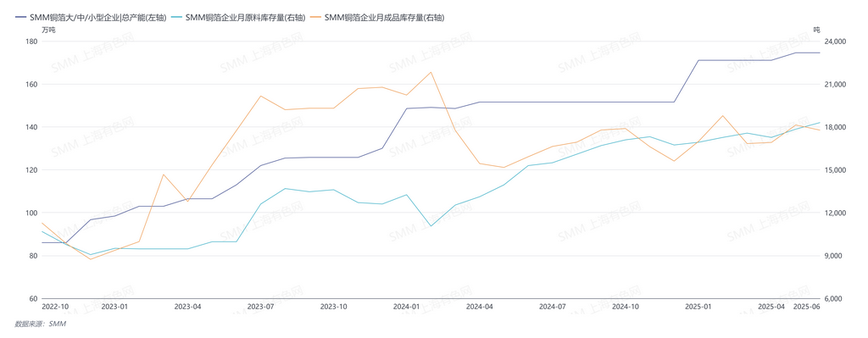
Task: Click the 吨 unit label on right axis
Action: point(816,30)
